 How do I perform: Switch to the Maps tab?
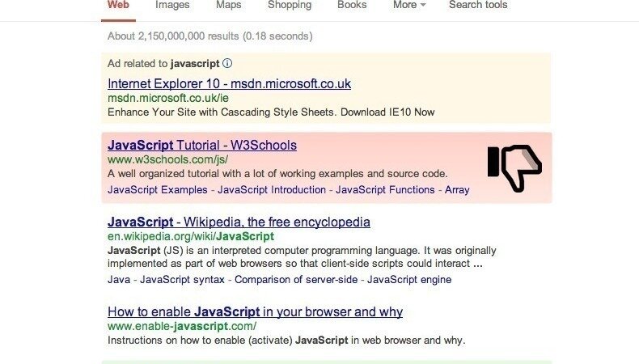pos(229,5)
